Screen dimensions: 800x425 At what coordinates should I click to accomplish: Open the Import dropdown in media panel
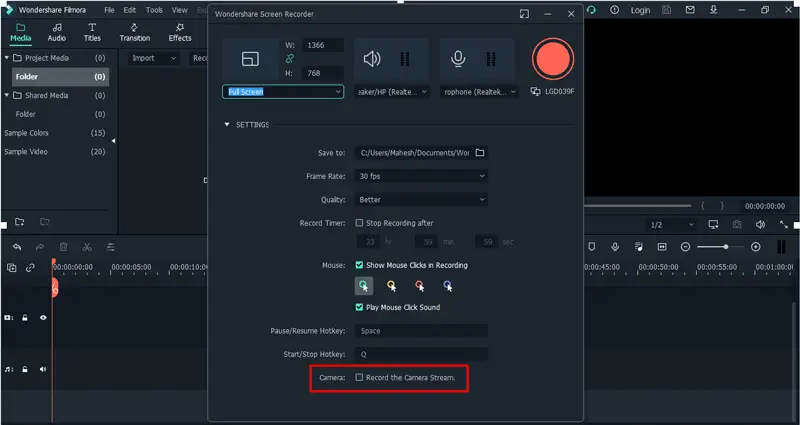[x=153, y=58]
